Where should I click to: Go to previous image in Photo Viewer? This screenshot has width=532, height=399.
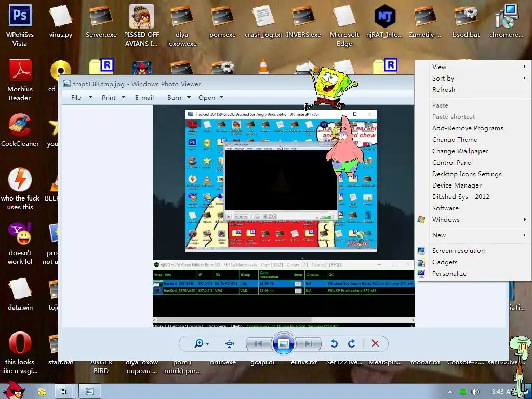[x=259, y=344]
